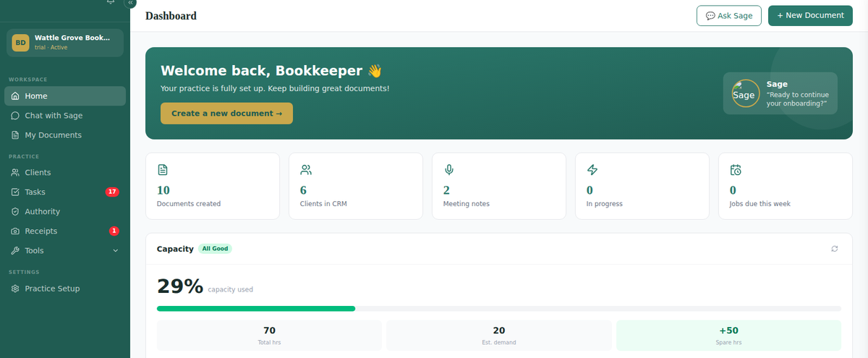Click the Receipts camera icon
This screenshot has height=358, width=868.
point(16,231)
